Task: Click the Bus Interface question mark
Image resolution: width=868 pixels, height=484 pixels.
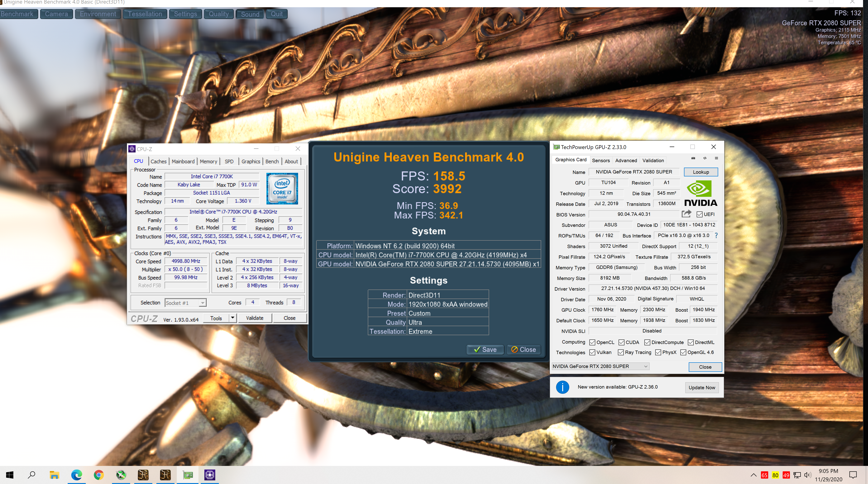Action: coord(716,235)
